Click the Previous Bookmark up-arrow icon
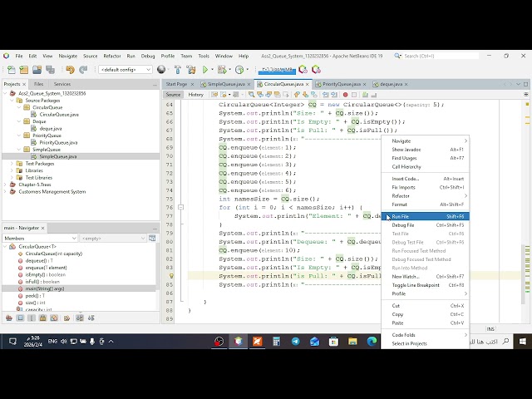The image size is (532, 399). coord(297,95)
